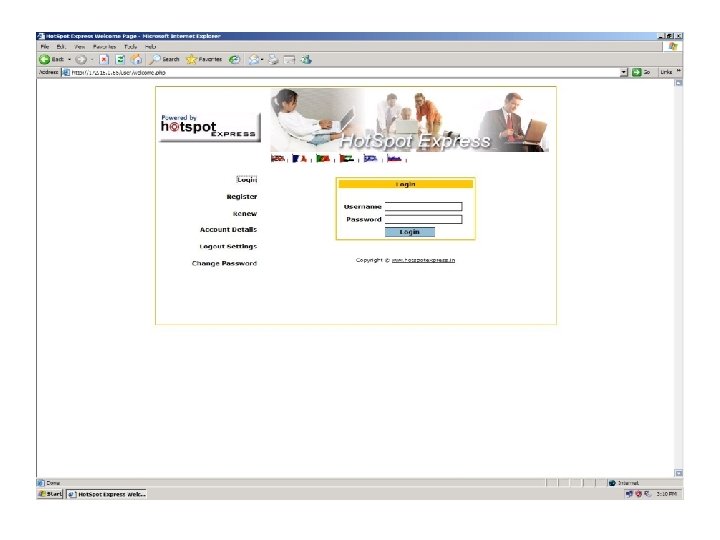Open the View menu

point(79,46)
